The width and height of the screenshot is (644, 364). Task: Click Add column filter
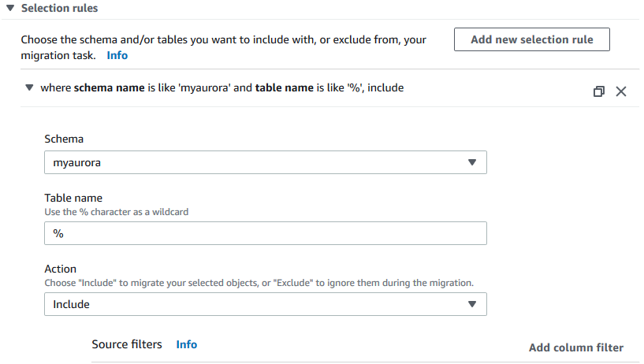575,347
